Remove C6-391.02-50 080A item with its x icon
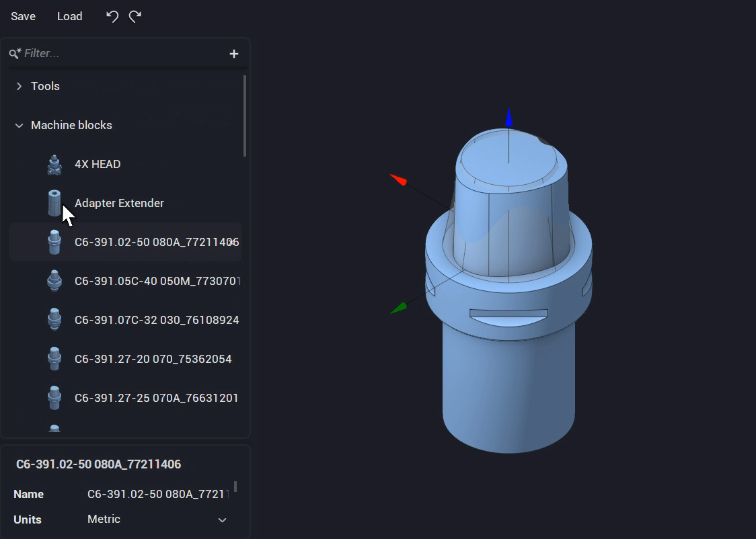 coord(233,243)
